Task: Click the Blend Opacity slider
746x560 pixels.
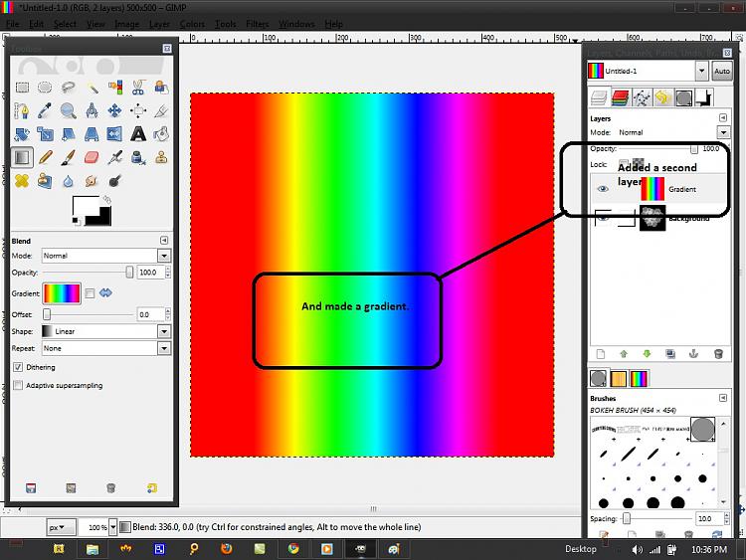Action: pyautogui.click(x=88, y=273)
